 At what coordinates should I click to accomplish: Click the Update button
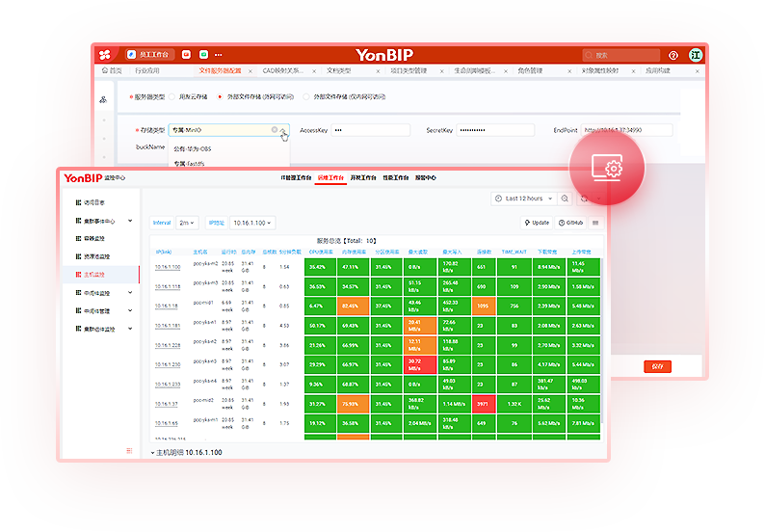point(537,223)
